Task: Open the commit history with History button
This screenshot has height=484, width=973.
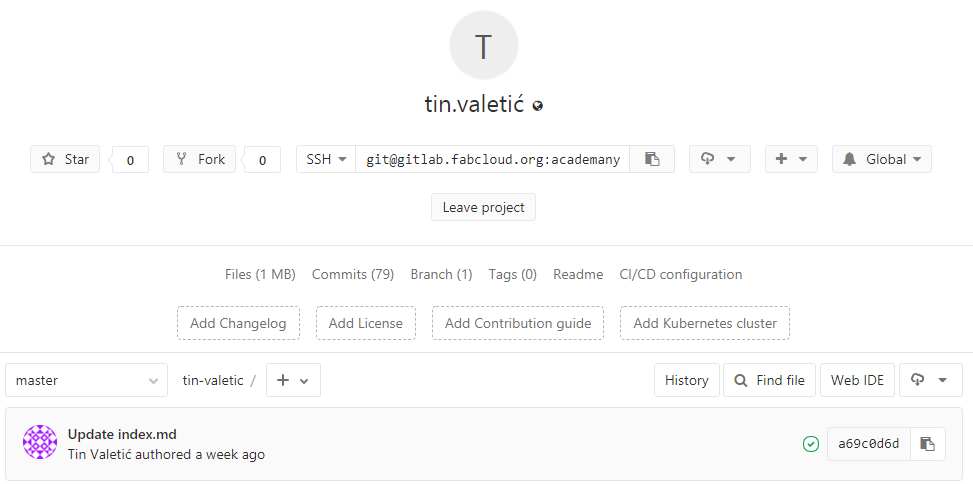Action: tap(686, 380)
